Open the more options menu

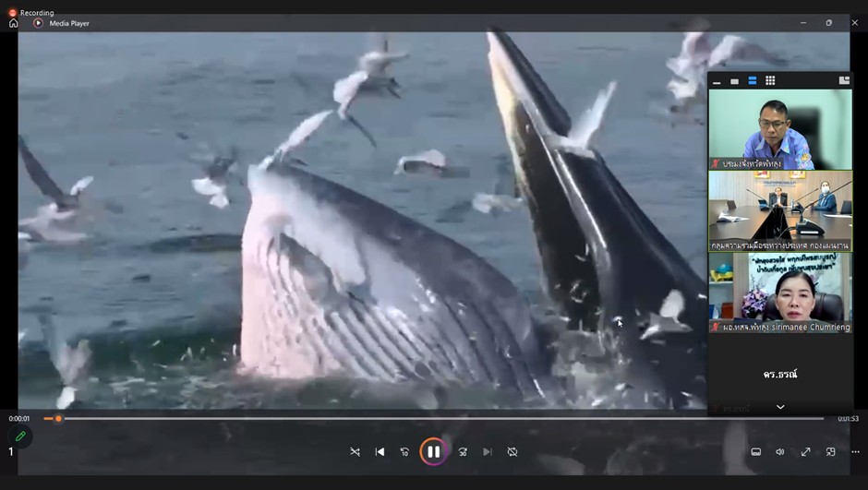[855, 452]
